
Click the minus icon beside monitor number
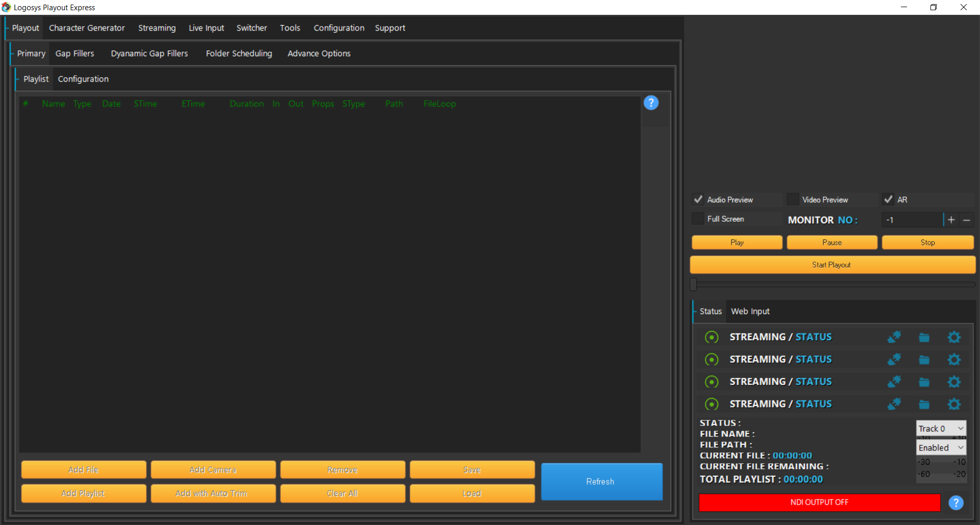(x=966, y=220)
